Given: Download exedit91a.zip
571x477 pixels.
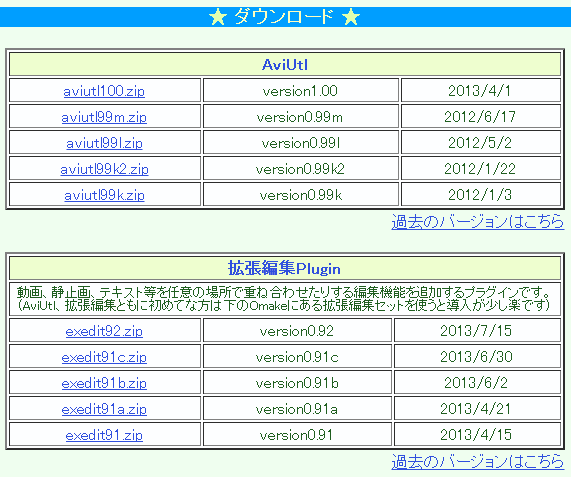Looking at the screenshot, I should [x=104, y=409].
